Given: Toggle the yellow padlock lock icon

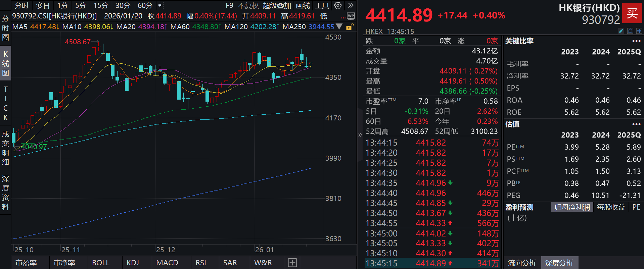Looking at the screenshot, I should 350,27.
